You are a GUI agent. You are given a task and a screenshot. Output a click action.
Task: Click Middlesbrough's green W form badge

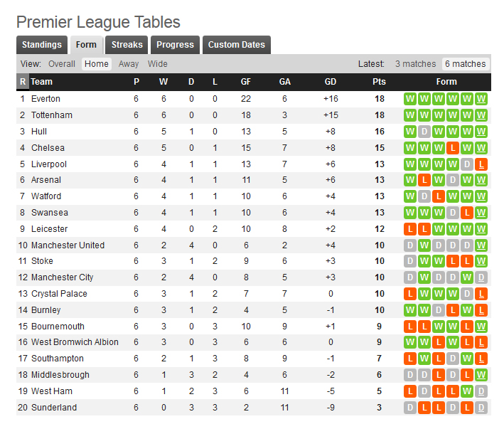(481, 375)
